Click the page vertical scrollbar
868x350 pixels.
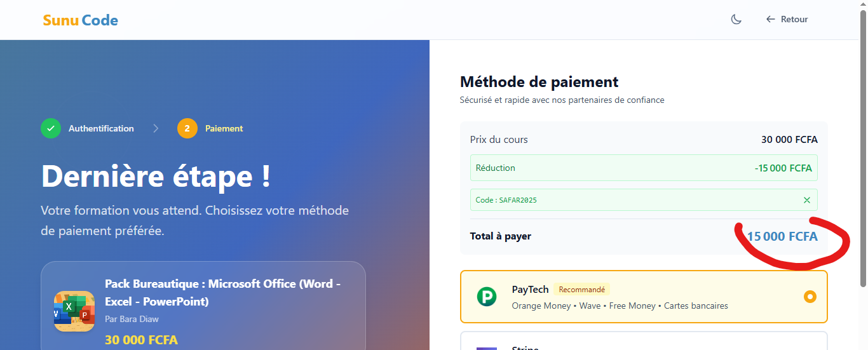pos(863,149)
